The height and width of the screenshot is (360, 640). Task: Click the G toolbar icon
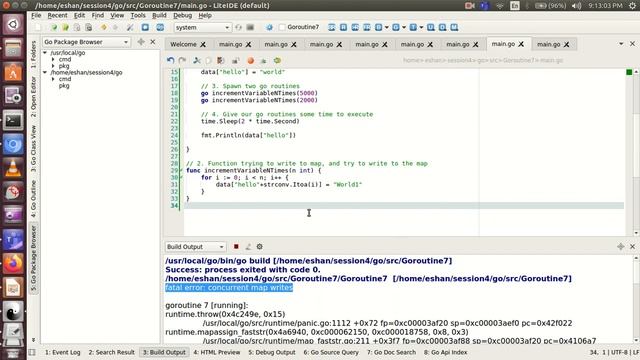pyautogui.click(x=396, y=27)
